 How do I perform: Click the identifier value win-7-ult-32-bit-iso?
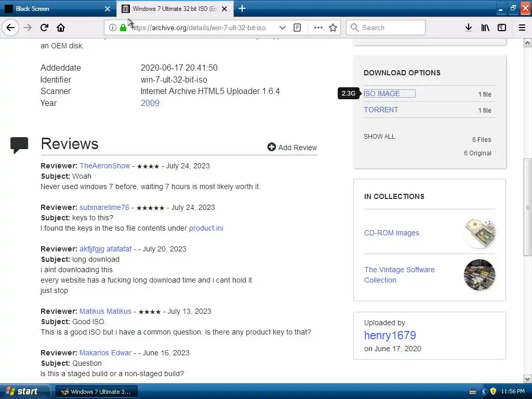tap(174, 79)
